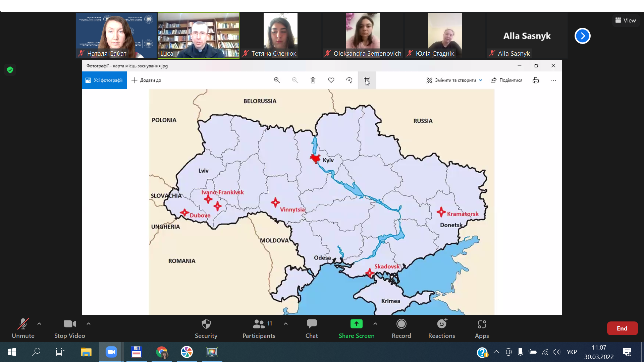Image resolution: width=644 pixels, height=362 pixels.
Task: Open the 'Змінити та створити' dropdown
Action: tap(454, 80)
